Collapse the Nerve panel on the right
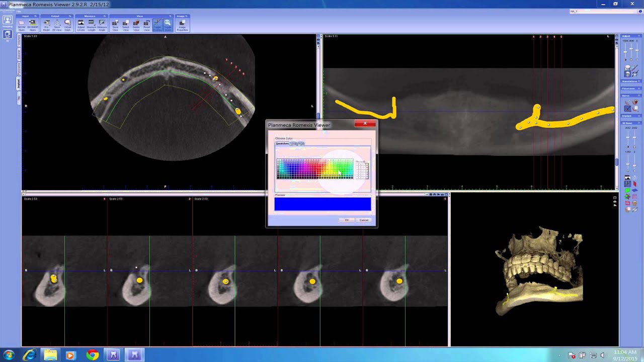This screenshot has width=644, height=362. click(x=639, y=96)
